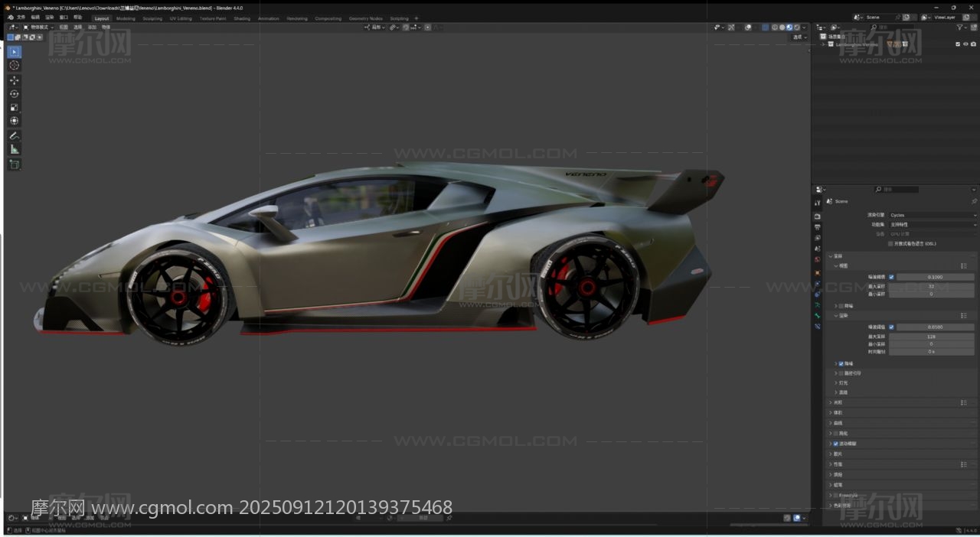The width and height of the screenshot is (980, 537).
Task: Switch to the Animation workspace tab
Action: (x=269, y=18)
